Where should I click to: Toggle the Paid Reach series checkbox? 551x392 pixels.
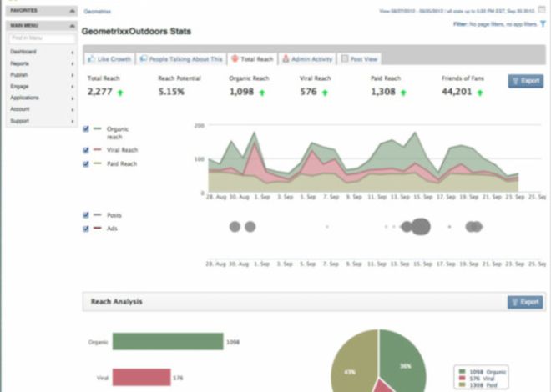click(x=86, y=163)
